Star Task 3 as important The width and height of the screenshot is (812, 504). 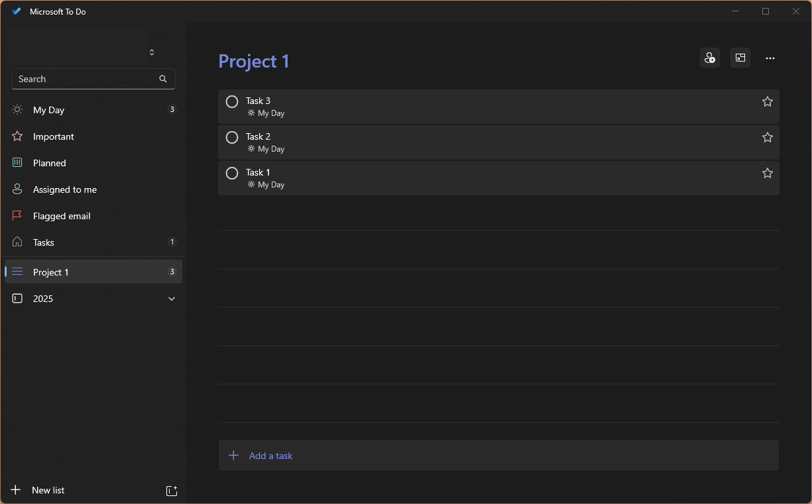point(768,101)
